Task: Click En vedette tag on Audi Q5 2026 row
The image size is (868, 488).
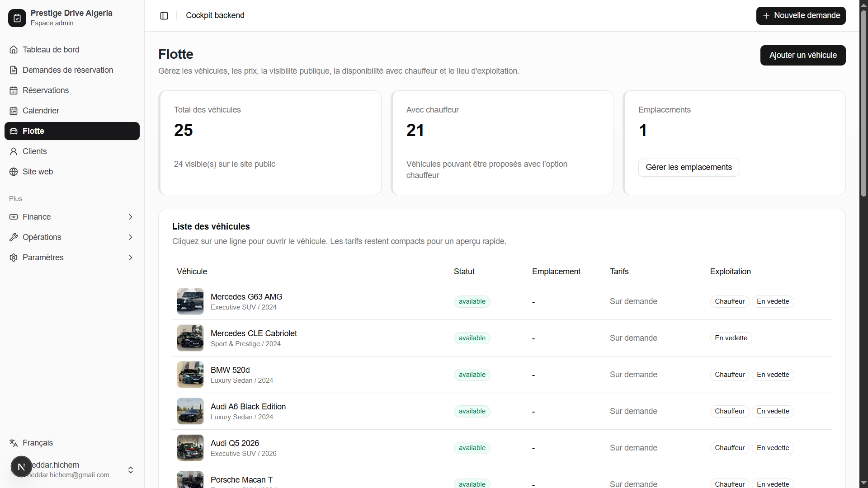Action: [x=773, y=448]
